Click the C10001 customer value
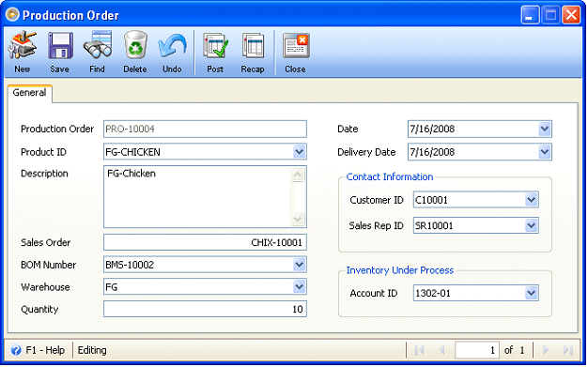This screenshot has height=367, width=588. pos(431,200)
